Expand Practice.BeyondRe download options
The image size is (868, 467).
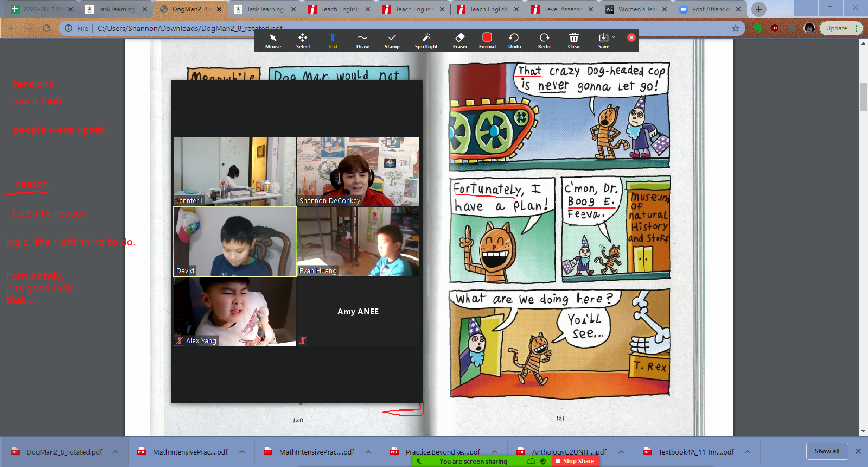[495, 452]
